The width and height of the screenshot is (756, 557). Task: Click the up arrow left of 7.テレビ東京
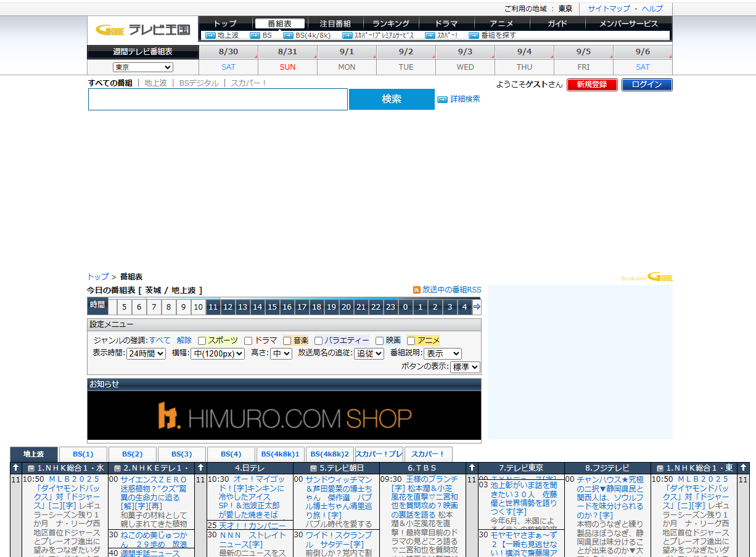point(472,468)
